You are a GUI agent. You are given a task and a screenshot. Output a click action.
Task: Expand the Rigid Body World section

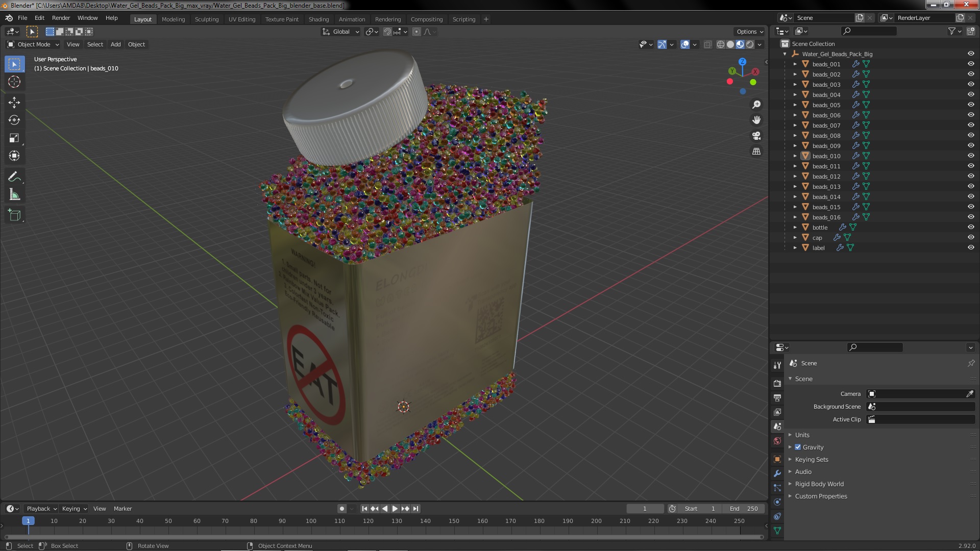click(x=819, y=484)
